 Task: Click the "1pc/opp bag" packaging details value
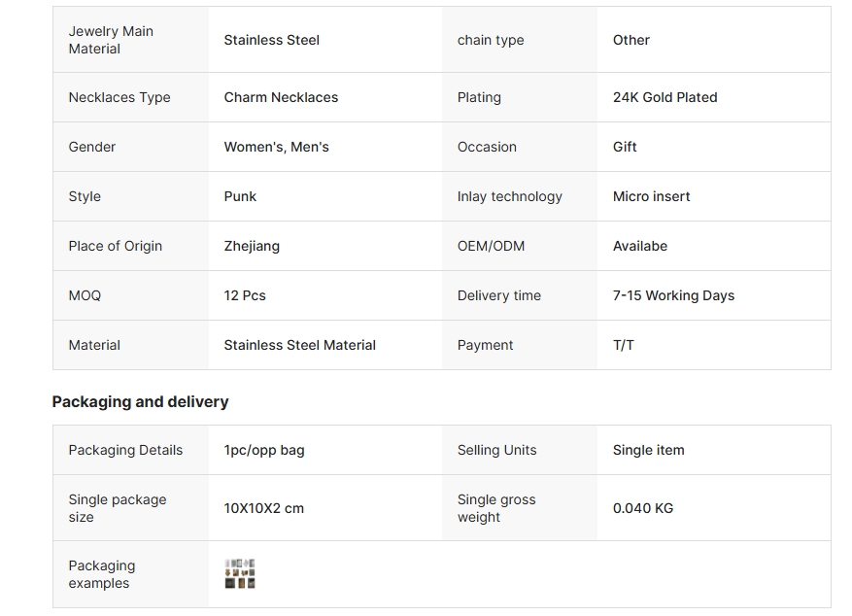(x=263, y=450)
